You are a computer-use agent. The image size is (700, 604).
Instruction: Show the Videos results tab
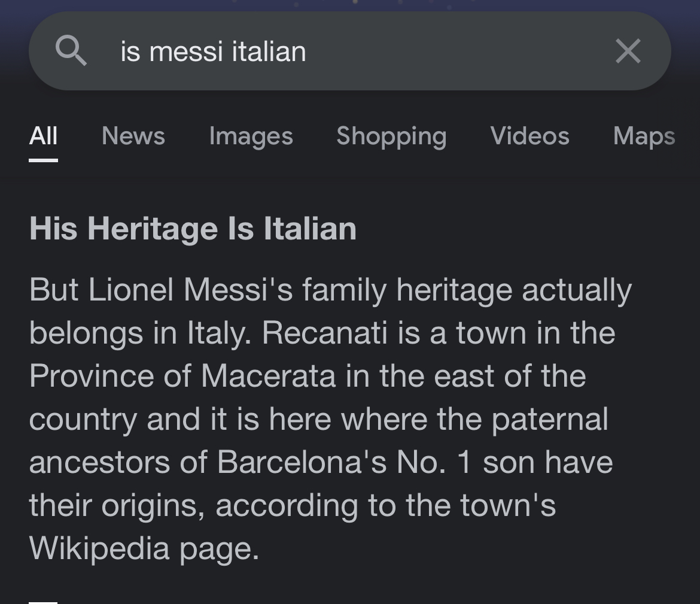pyautogui.click(x=529, y=136)
